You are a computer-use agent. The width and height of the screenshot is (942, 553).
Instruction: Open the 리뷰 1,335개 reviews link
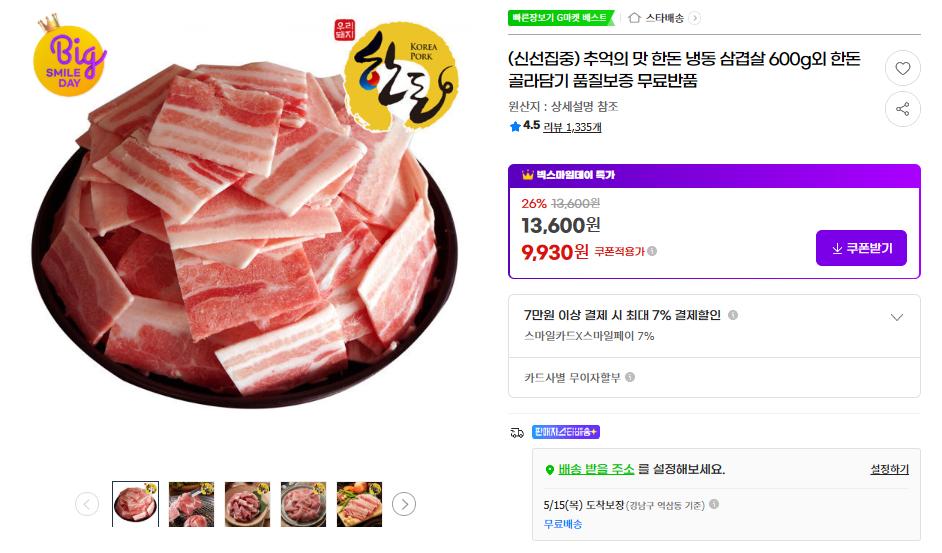click(573, 127)
